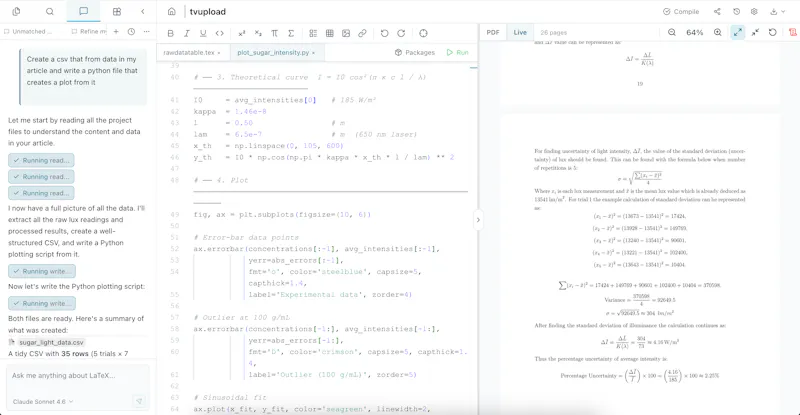
Task: Start a new chat with plus icon
Action: click(x=116, y=32)
